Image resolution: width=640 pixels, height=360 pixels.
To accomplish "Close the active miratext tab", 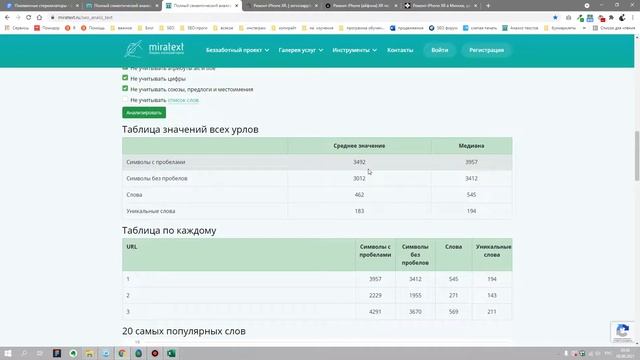I will (x=236, y=6).
